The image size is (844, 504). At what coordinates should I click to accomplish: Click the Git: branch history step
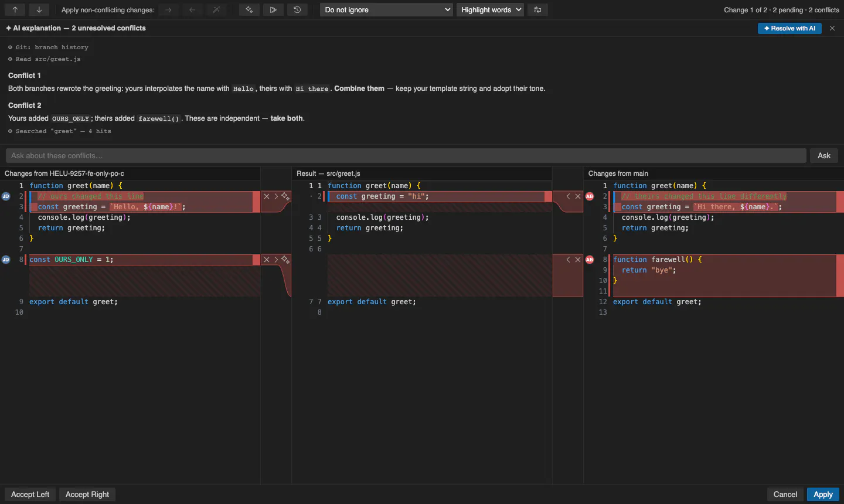click(x=49, y=47)
